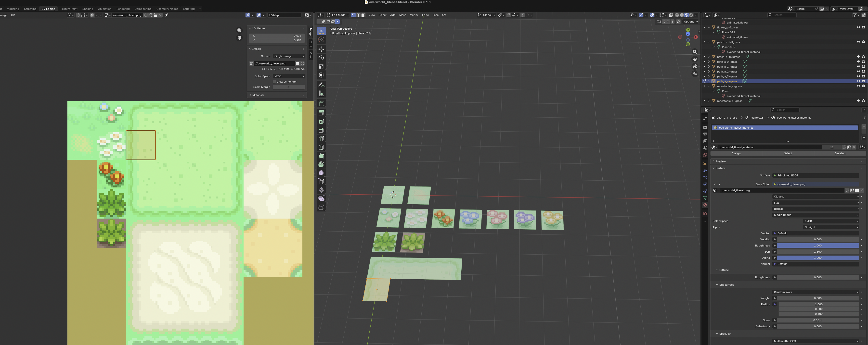This screenshot has width=868, height=345.
Task: Open the Modifiers wrench properties tab
Action: (x=705, y=171)
